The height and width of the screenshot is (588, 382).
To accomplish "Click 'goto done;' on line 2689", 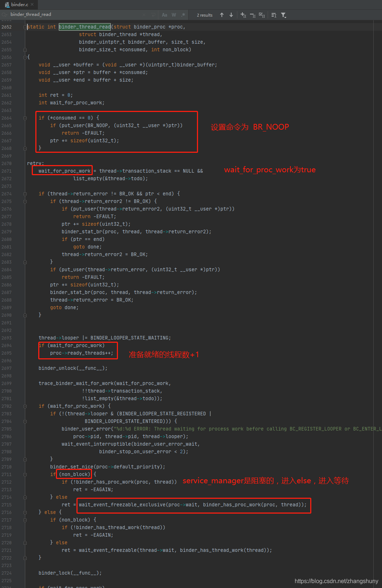I will pos(64,308).
